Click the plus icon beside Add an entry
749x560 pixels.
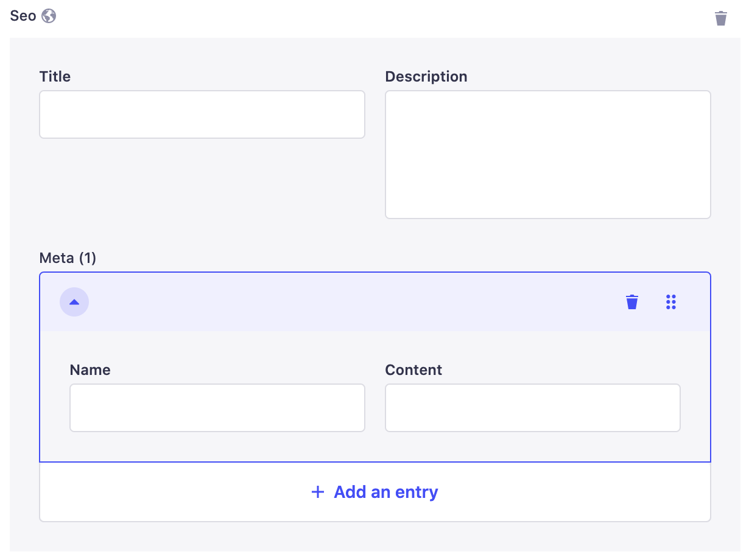pos(318,491)
